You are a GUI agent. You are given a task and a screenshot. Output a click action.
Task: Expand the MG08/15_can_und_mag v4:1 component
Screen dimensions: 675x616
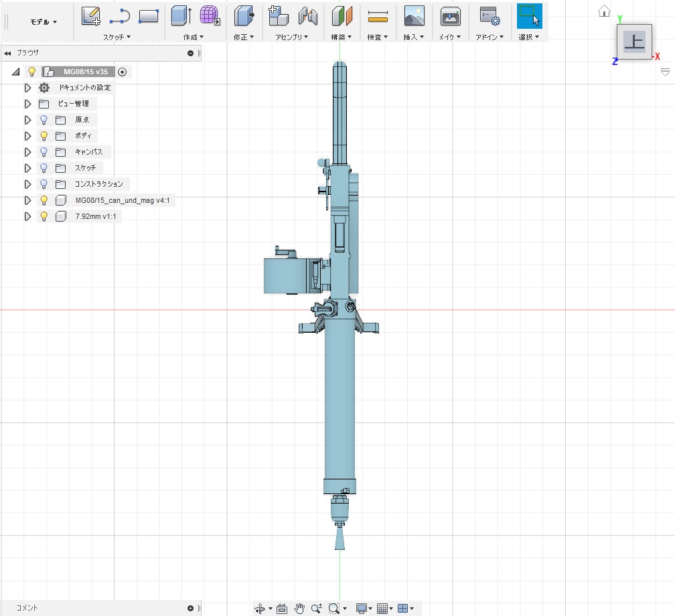coord(27,200)
